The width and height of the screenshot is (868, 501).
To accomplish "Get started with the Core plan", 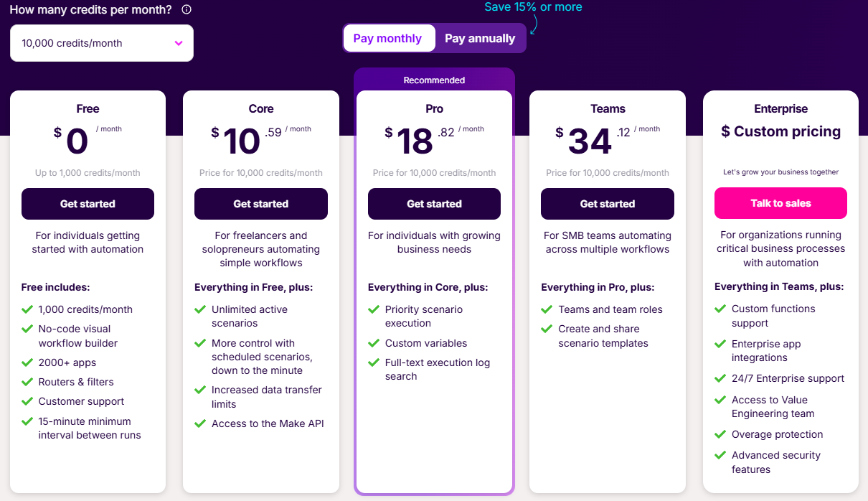I will [261, 204].
